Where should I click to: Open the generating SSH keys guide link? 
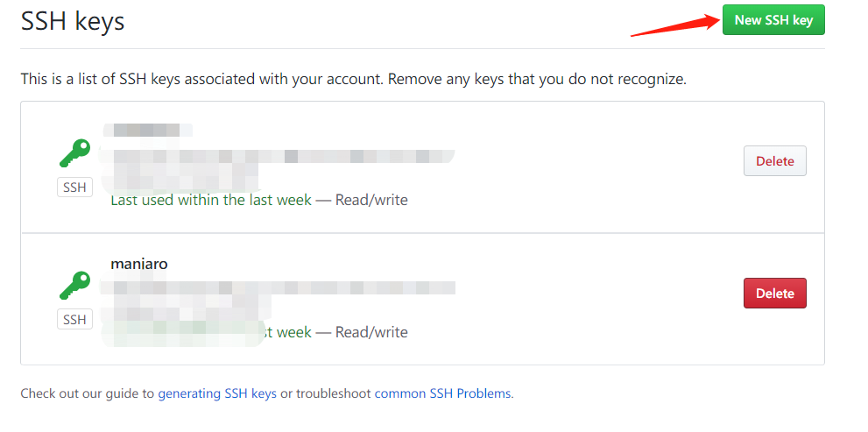pos(217,393)
